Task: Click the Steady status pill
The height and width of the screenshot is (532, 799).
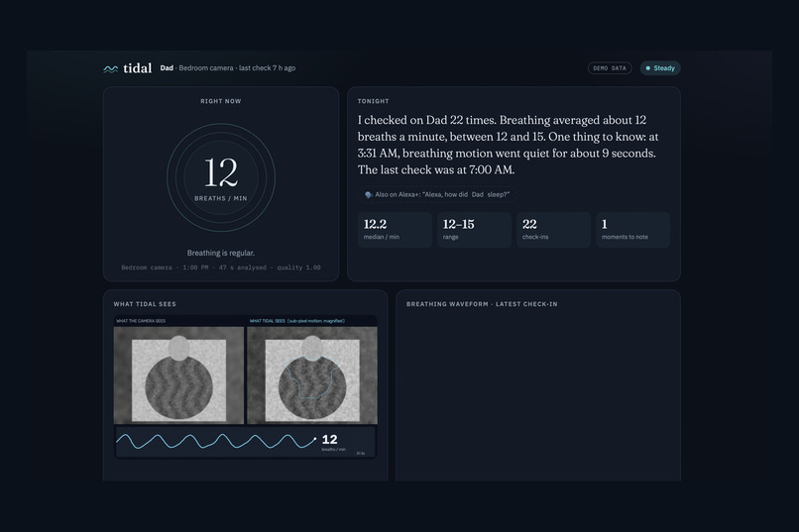Action: 660,68
